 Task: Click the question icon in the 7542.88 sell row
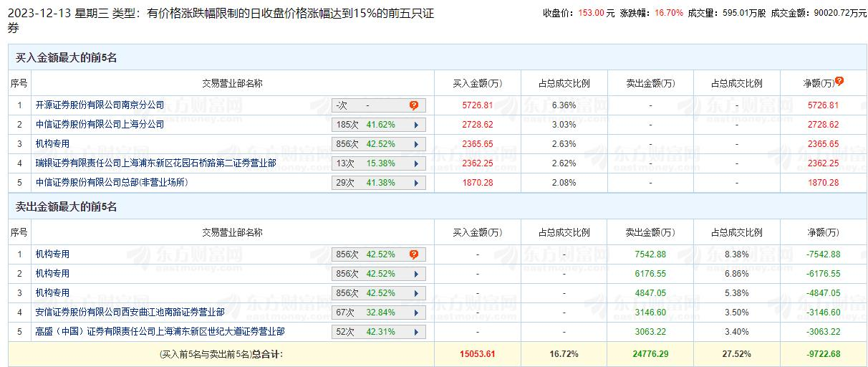click(x=414, y=254)
